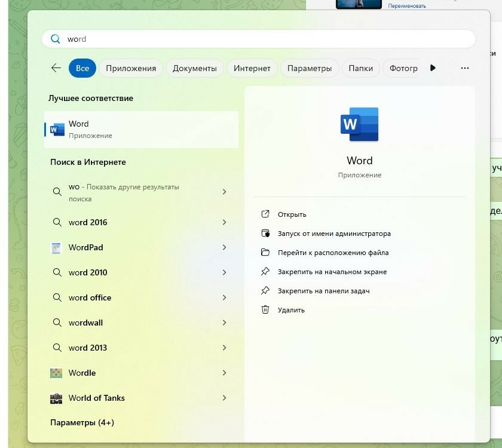The width and height of the screenshot is (502, 448).
Task: Click the open-in-new-window icon beside Открыть
Action: (x=265, y=214)
